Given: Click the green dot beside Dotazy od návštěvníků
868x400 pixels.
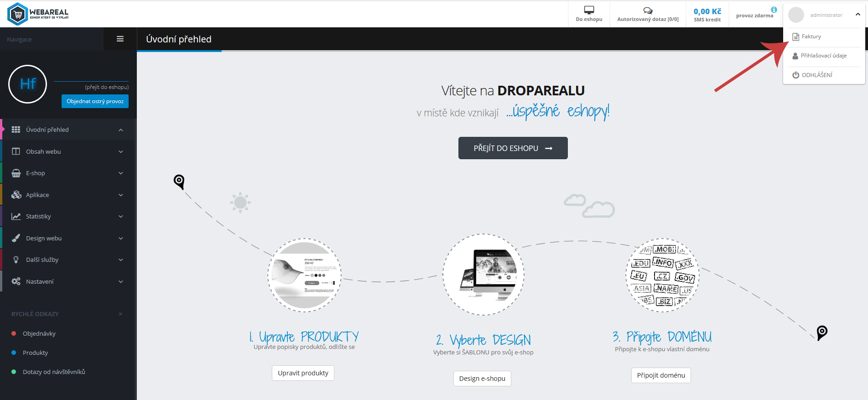Looking at the screenshot, I should (x=14, y=372).
